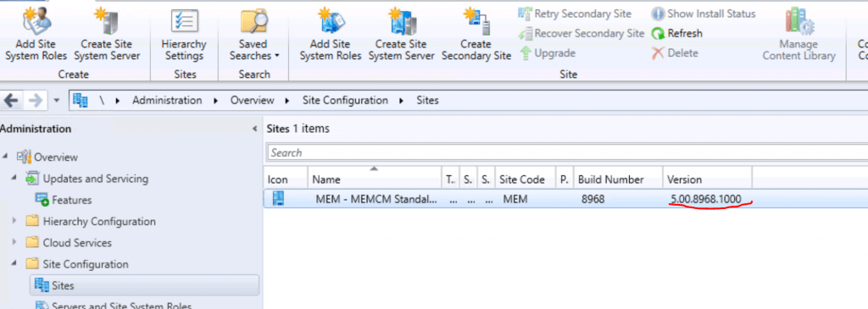
Task: Select the MEM - MEMCM Standalone site row
Action: coord(565,198)
